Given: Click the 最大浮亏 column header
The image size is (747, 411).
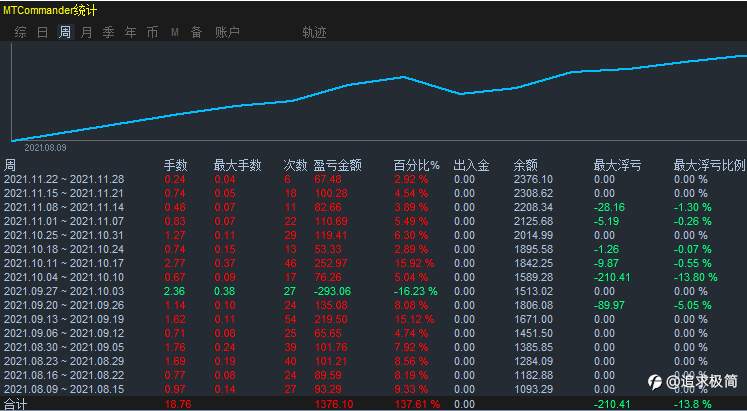Looking at the screenshot, I should (x=617, y=165).
